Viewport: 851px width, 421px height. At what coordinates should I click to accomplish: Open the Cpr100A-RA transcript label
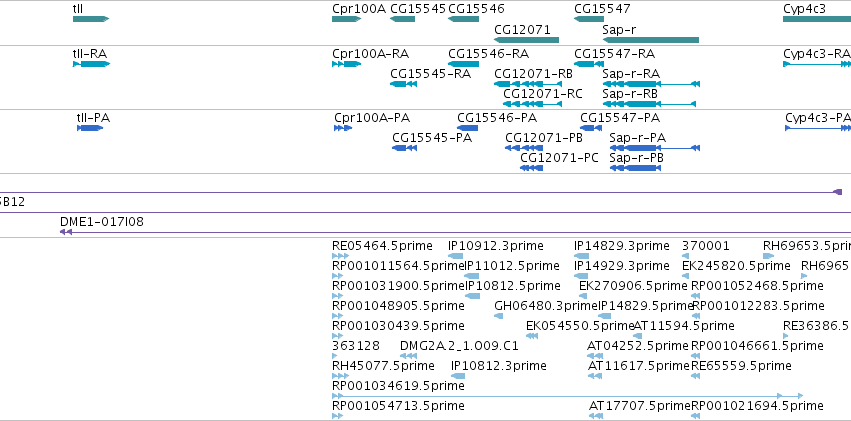point(371,54)
